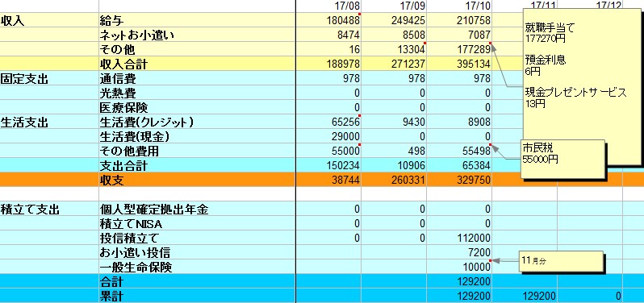644x303 pixels.
Task: Click the 11月分 comment note
Action: 561,261
